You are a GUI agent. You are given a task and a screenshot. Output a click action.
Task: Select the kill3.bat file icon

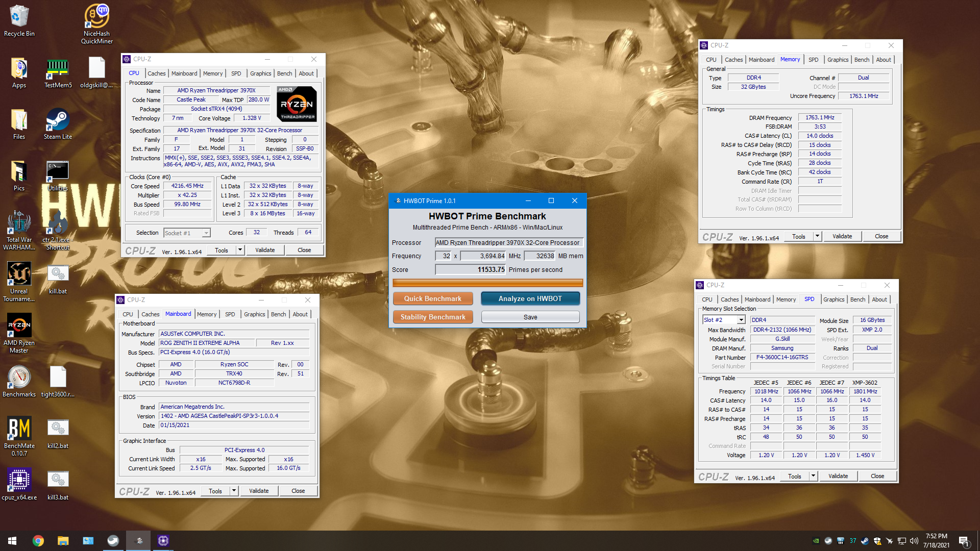[58, 485]
